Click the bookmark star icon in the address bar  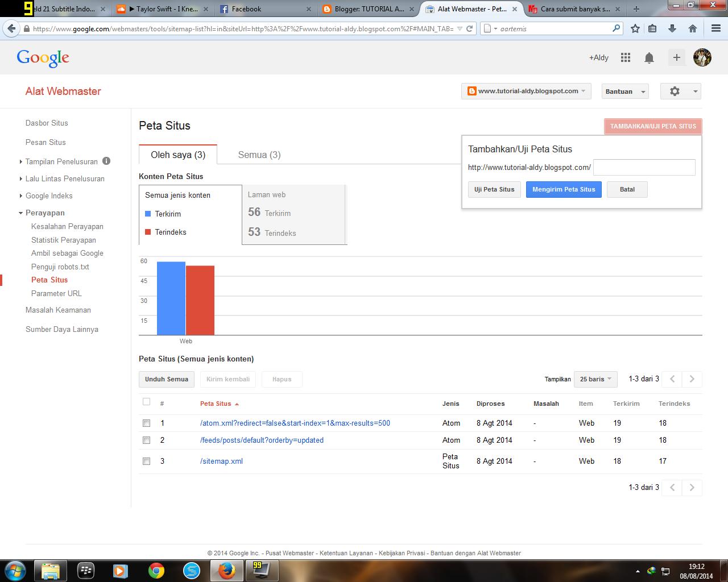point(635,28)
